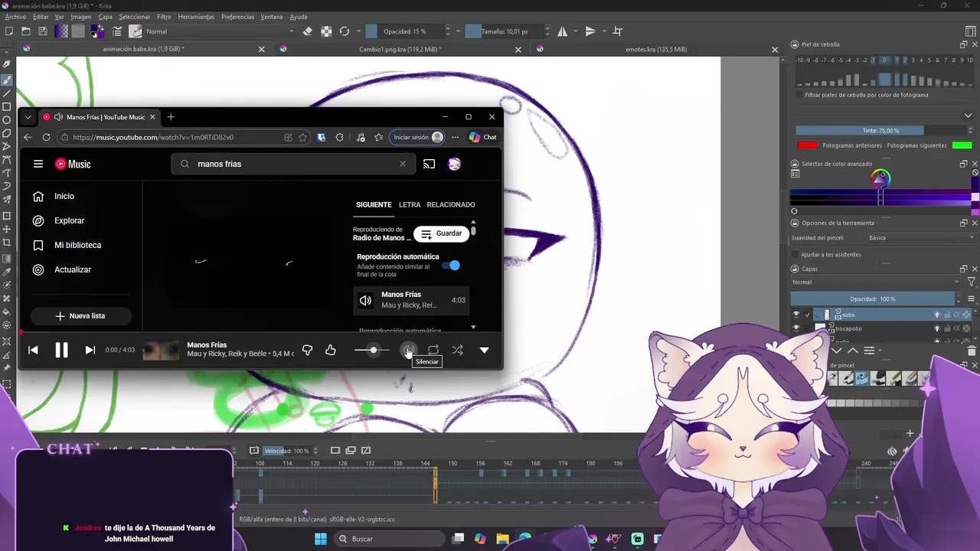Open Copilot Chat in browser toolbar

[x=482, y=137]
